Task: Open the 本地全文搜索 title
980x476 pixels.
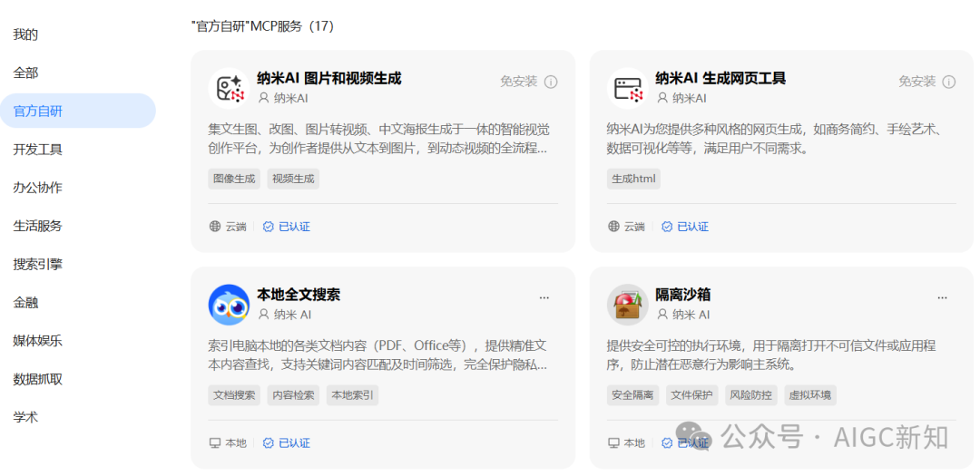Action: coord(299,295)
